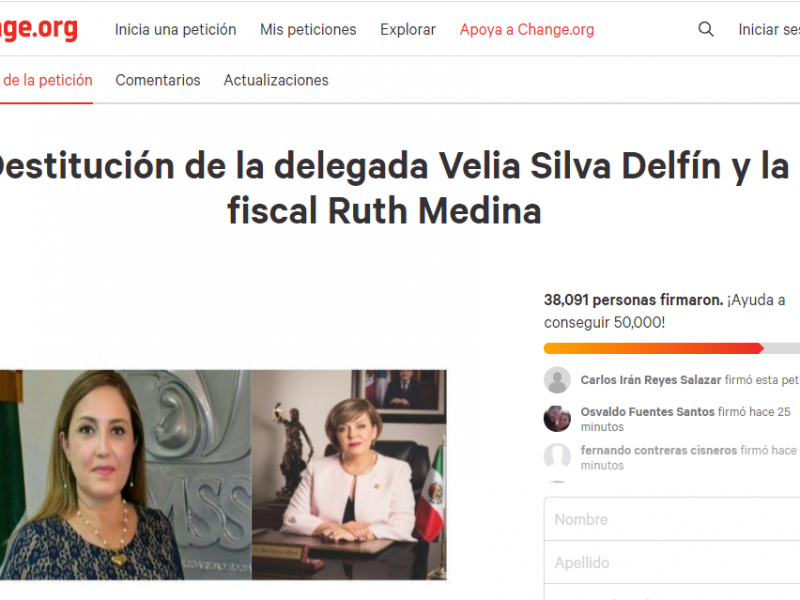The width and height of the screenshot is (800, 600).
Task: Open the search magnifier icon
Action: coord(706,29)
